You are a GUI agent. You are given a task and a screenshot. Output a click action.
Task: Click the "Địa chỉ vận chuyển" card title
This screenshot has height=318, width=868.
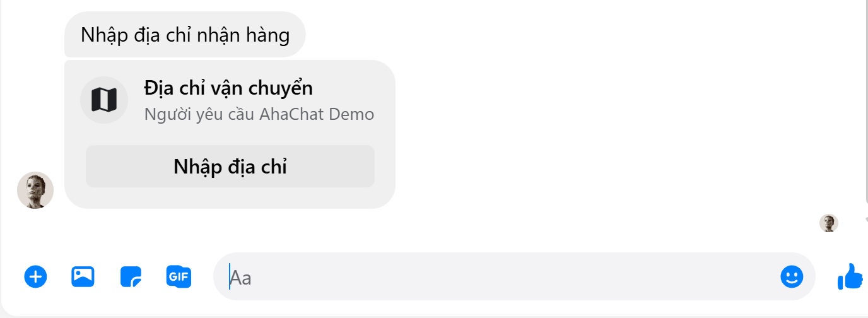(228, 88)
